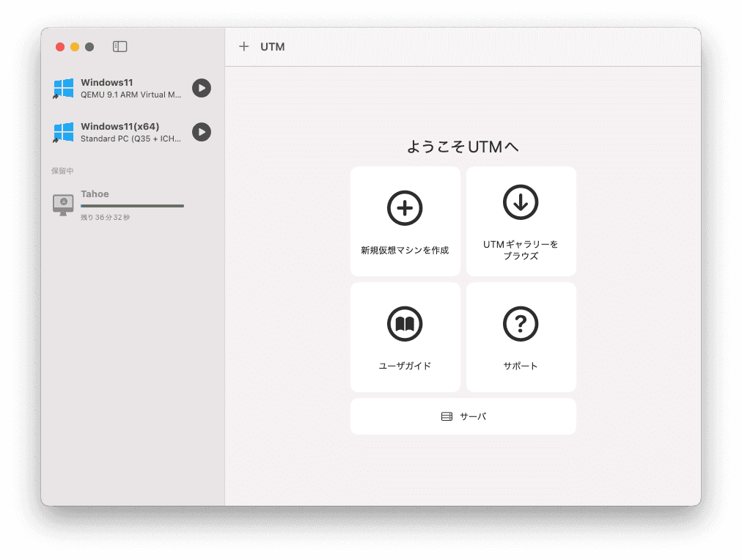Viewport: 742px width, 560px height.
Task: Click the 新規仮想マシンを作成 label
Action: click(x=405, y=250)
